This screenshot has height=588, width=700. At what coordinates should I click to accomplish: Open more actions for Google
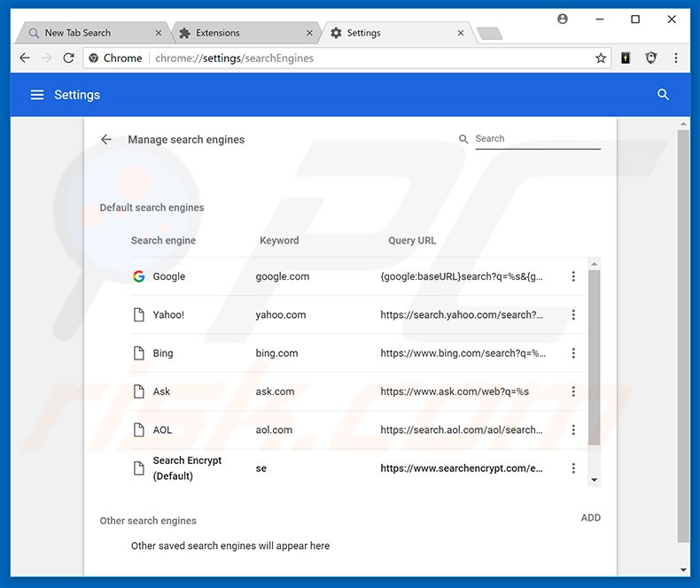pos(573,276)
